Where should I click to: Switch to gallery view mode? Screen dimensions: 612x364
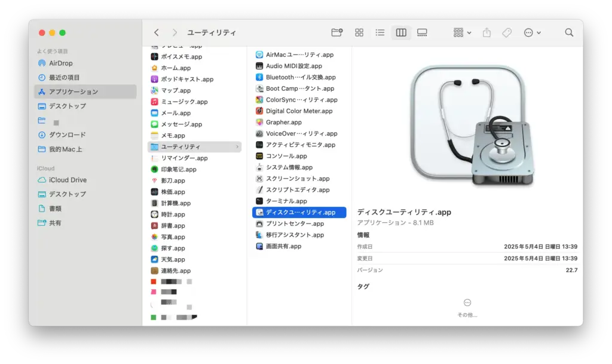click(422, 32)
